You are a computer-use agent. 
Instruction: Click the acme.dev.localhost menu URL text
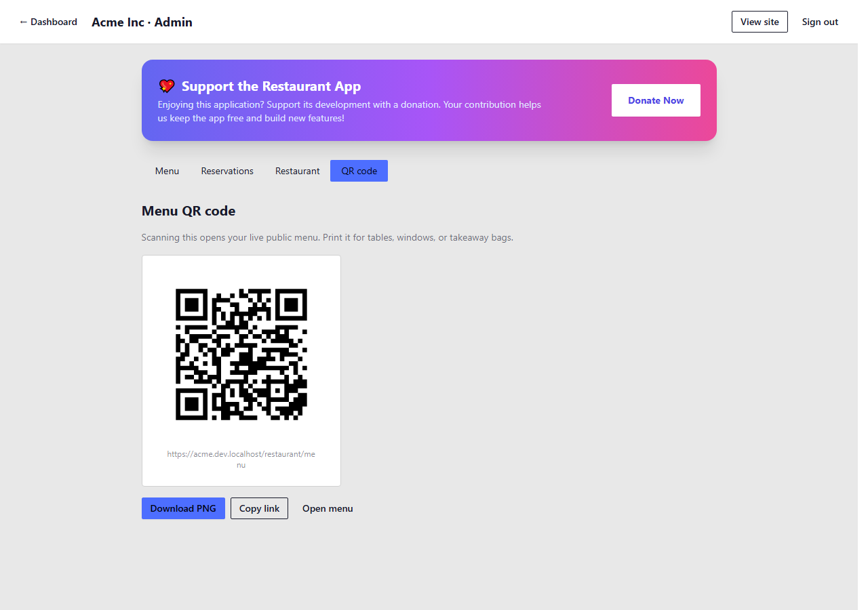(x=241, y=460)
